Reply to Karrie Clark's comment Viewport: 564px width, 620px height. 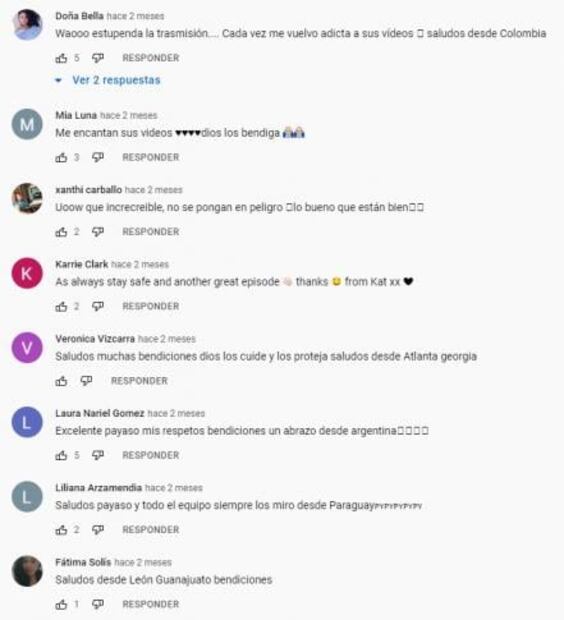pos(151,306)
